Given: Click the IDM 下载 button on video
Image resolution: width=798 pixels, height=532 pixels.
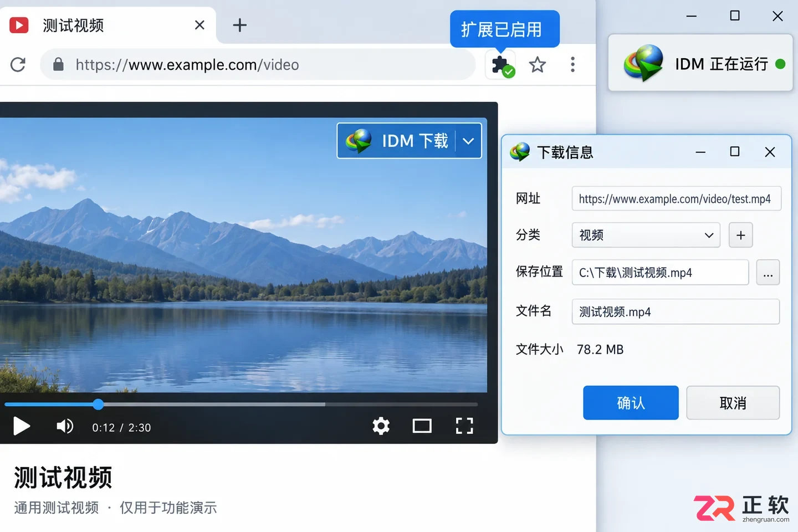Looking at the screenshot, I should [x=409, y=141].
